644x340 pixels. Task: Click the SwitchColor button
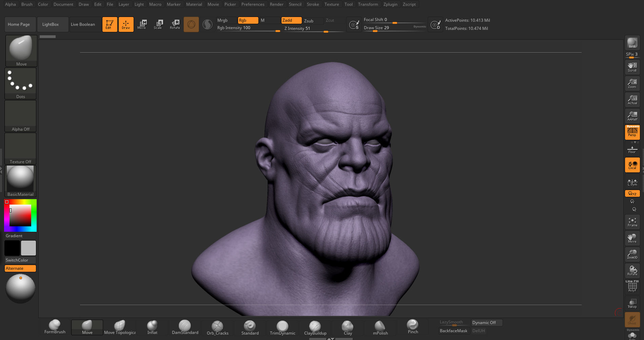tap(20, 260)
